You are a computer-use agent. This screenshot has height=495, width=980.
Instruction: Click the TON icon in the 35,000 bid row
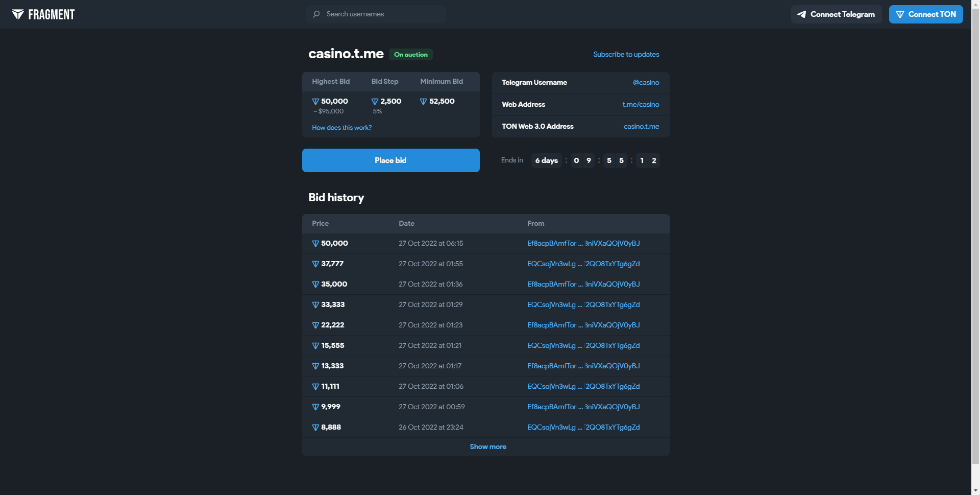pos(315,285)
